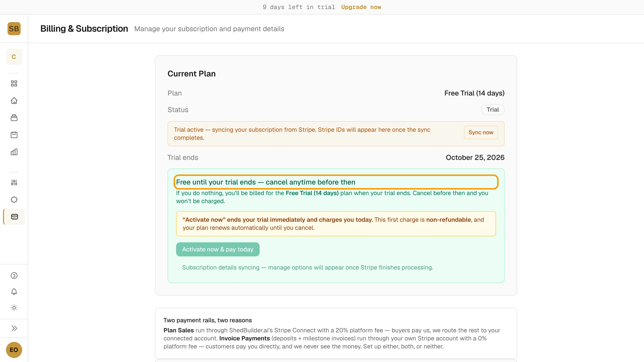Click the 'Plan Sales' bold text
Screen dimensions: 644x362
click(179, 330)
